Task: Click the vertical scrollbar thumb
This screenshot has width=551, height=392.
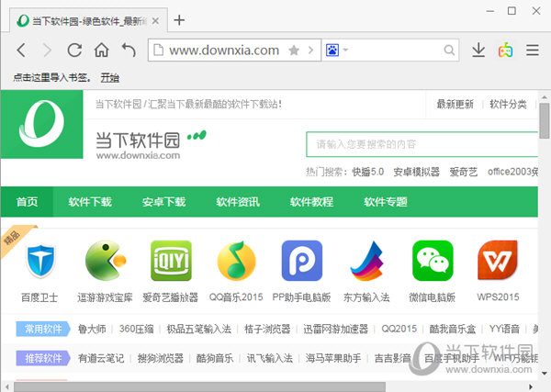Action: point(545,121)
